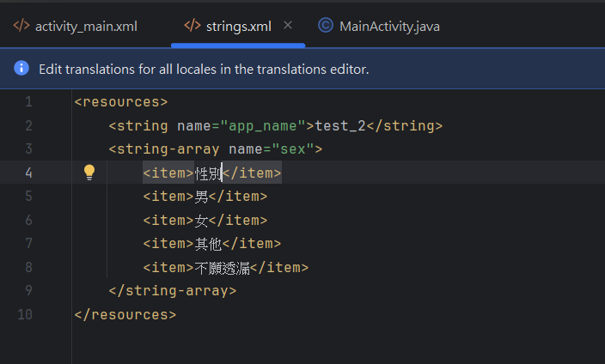Click the activity_main.xml file icon
This screenshot has height=364, width=605.
pos(21,26)
